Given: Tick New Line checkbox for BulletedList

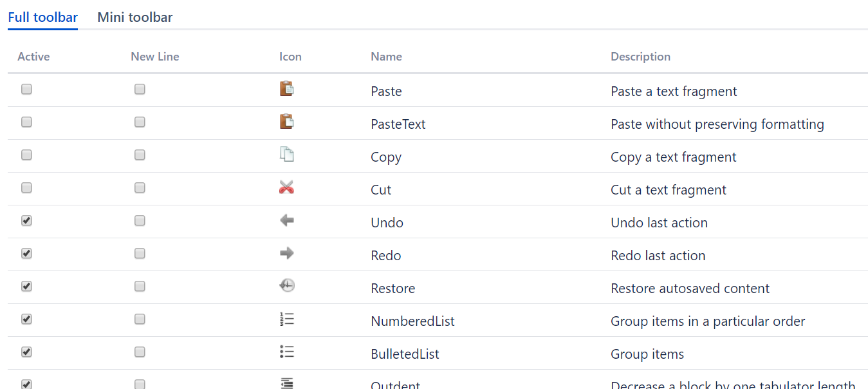Looking at the screenshot, I should click(140, 352).
